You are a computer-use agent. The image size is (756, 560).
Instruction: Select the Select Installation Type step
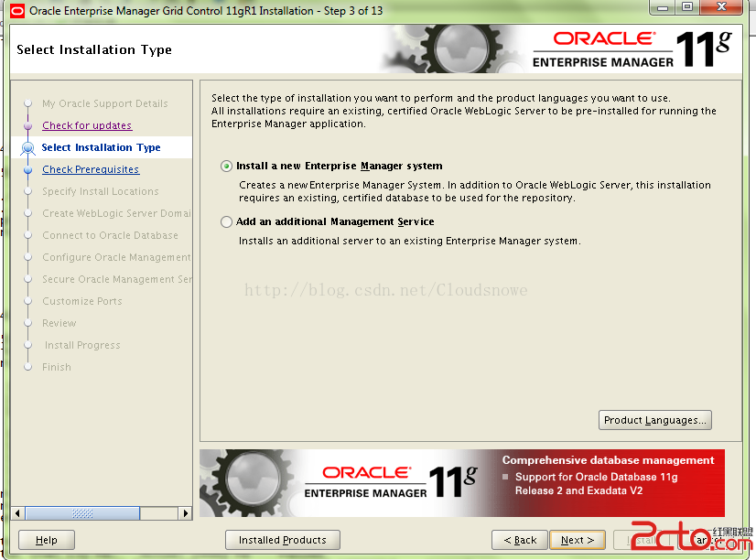pyautogui.click(x=101, y=147)
